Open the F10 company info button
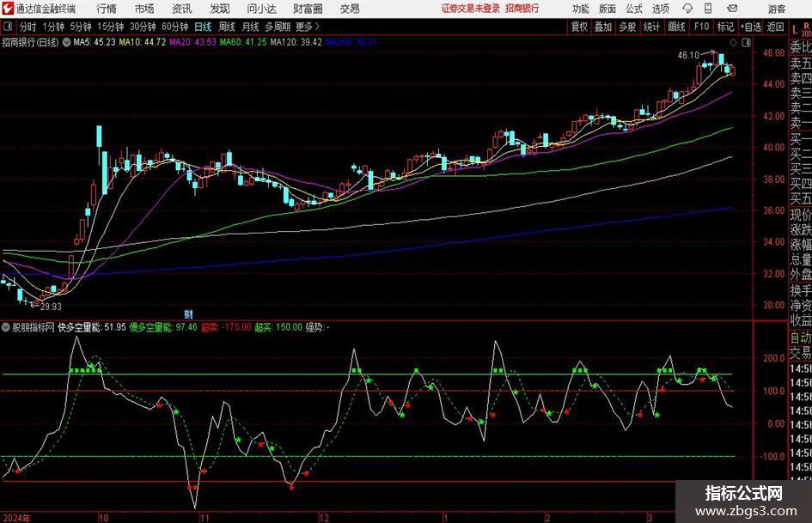This screenshot has height=523, width=812. pyautogui.click(x=701, y=27)
